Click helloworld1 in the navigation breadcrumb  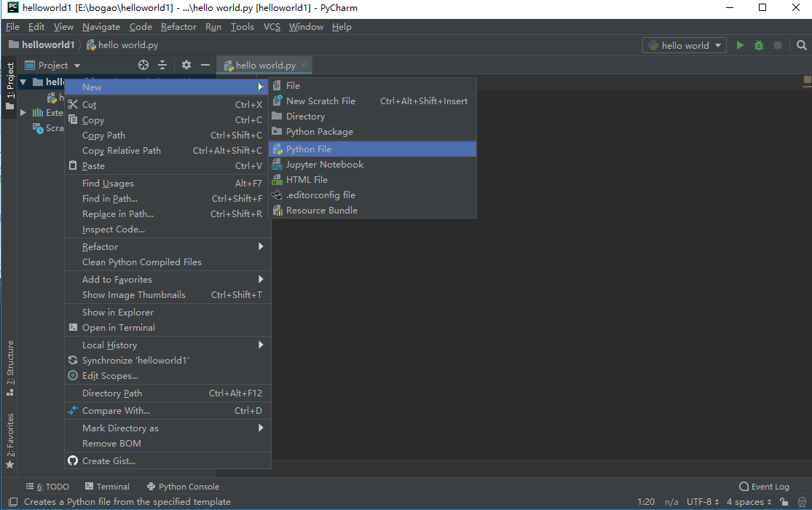42,45
